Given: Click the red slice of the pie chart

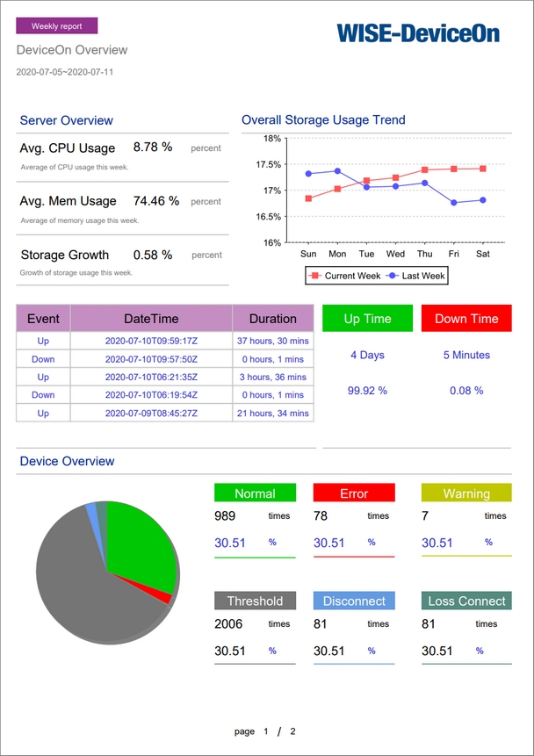Looking at the screenshot, I should [162, 595].
